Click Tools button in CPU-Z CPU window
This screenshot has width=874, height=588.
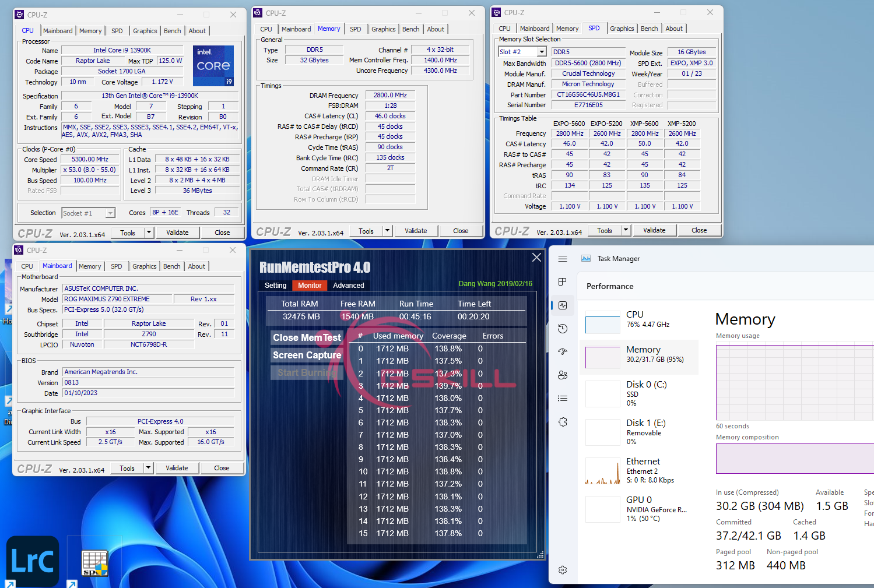(x=128, y=233)
